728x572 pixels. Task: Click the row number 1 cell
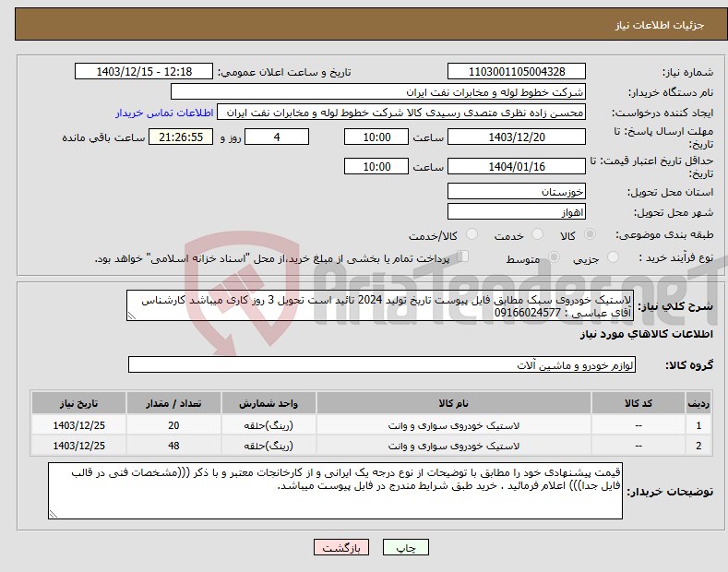[x=698, y=425]
